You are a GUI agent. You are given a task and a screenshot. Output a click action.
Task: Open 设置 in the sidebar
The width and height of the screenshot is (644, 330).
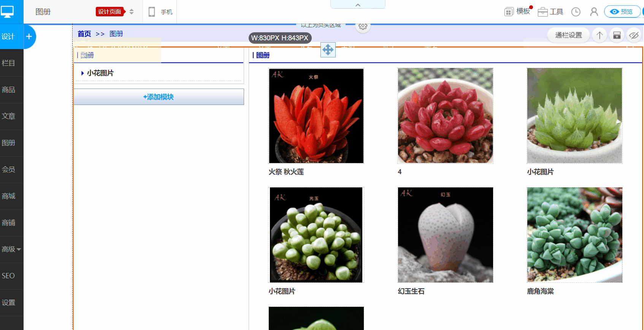[x=8, y=303]
